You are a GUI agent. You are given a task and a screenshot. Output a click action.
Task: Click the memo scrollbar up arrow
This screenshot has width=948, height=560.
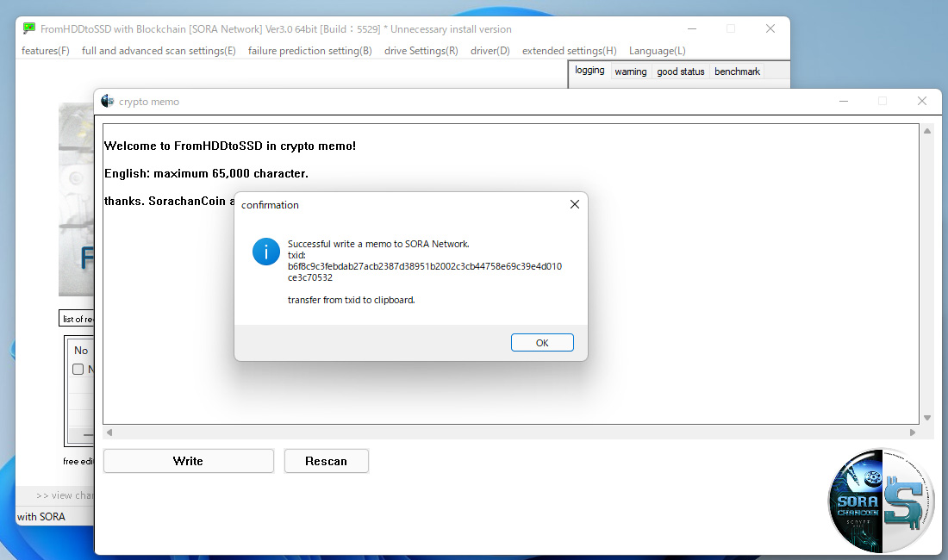tap(926, 130)
